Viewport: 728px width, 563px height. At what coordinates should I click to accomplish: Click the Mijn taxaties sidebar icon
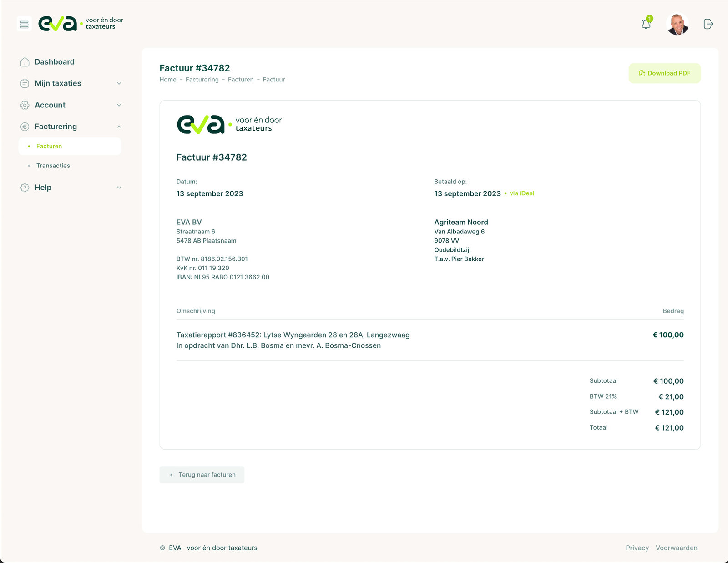(25, 84)
